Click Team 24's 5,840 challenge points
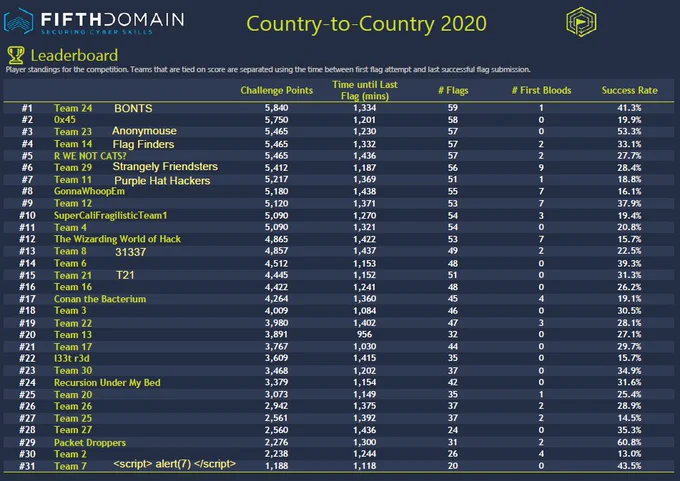Viewport: 680px width, 481px height. (276, 108)
